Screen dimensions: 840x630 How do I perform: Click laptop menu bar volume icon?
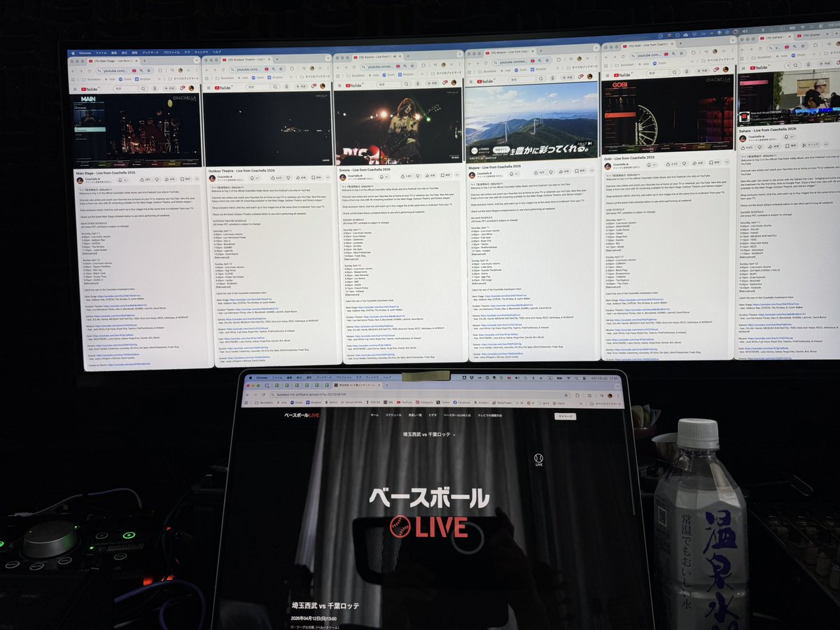(517, 377)
